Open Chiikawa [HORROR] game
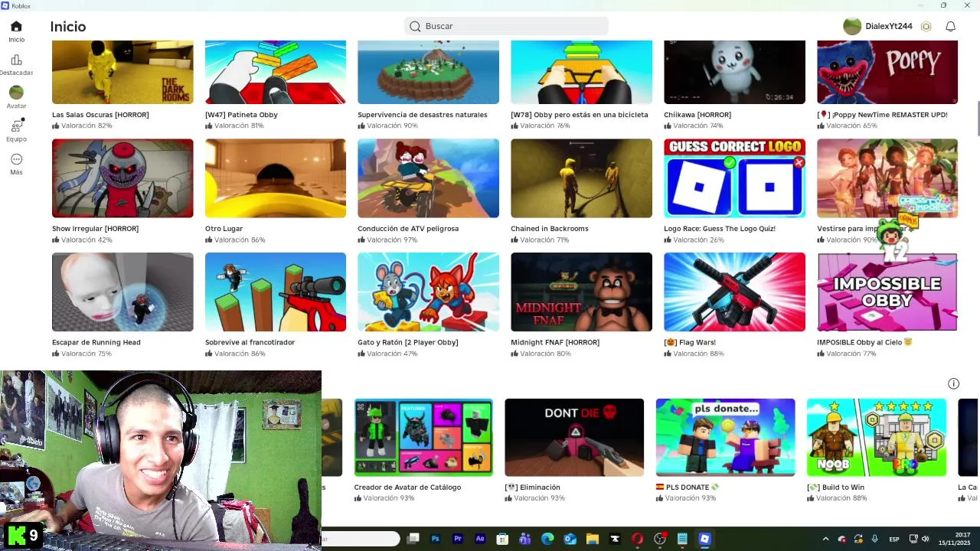 [734, 72]
